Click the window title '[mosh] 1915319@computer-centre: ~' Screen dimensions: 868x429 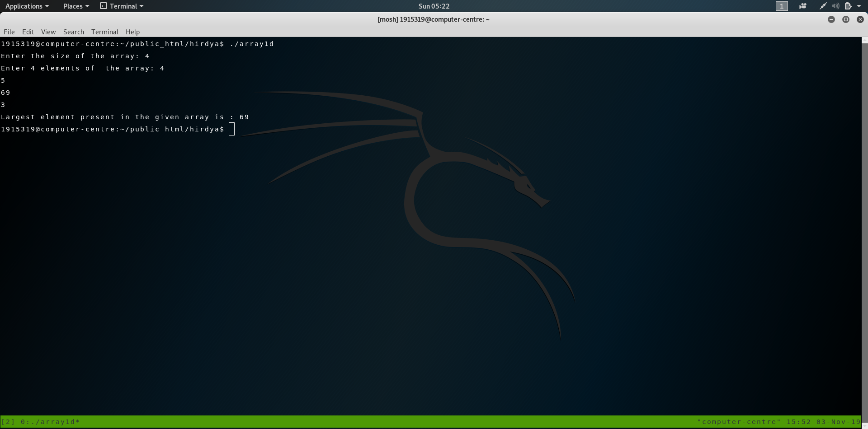(x=434, y=19)
